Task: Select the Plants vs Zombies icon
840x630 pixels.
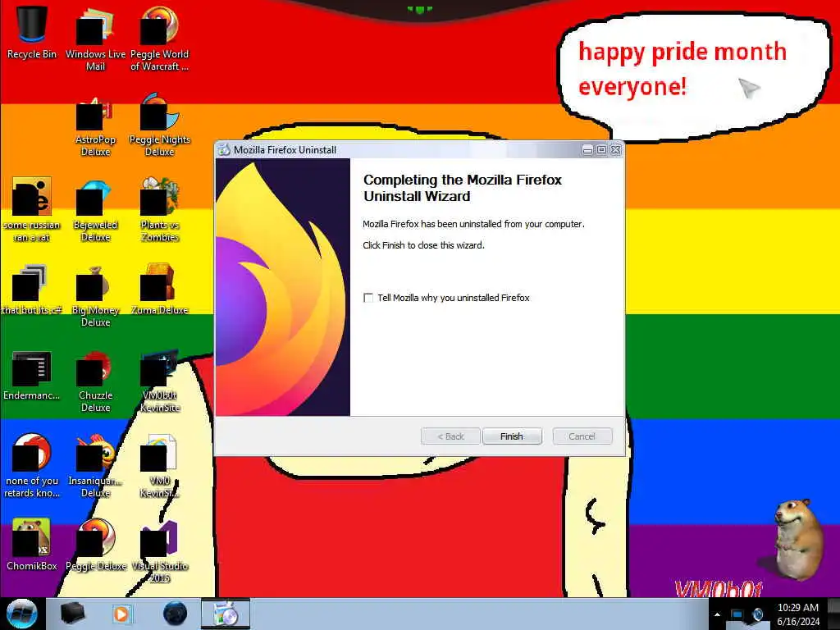Action: coord(160,210)
